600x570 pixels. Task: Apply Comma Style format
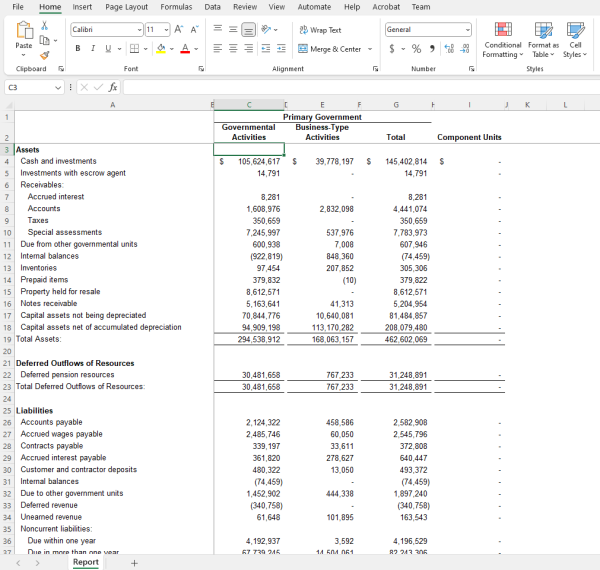click(432, 49)
